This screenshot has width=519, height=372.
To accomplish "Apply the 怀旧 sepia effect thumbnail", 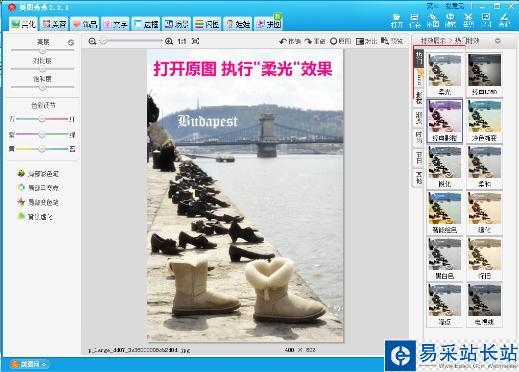I will (x=484, y=259).
